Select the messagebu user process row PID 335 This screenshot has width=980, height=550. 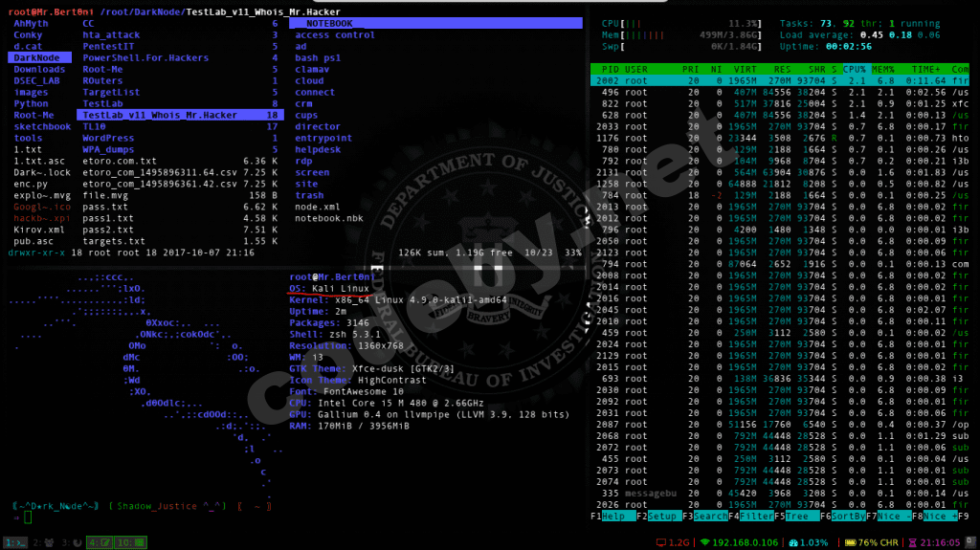coord(779,494)
